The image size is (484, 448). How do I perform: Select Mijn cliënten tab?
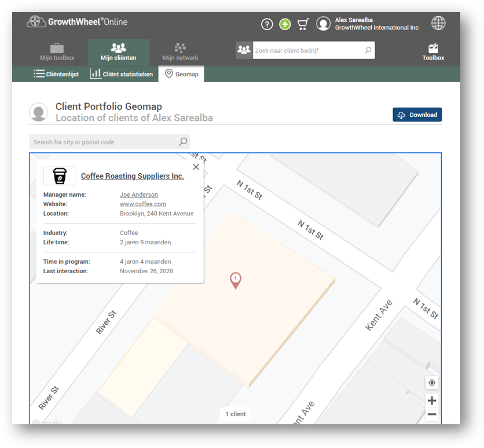119,52
